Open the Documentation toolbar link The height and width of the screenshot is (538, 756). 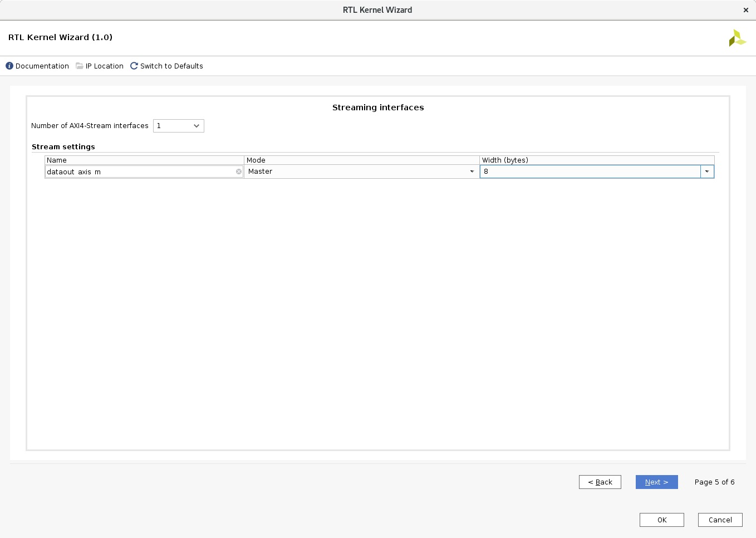[42, 66]
